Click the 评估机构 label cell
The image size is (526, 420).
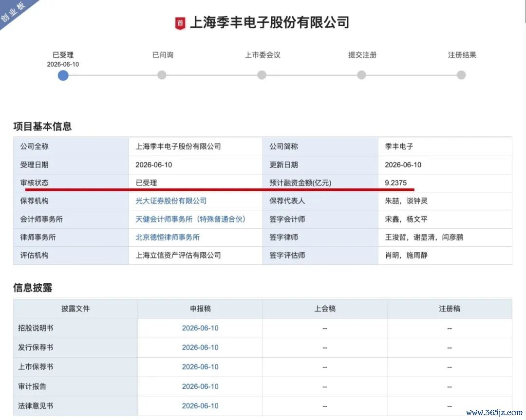71,256
